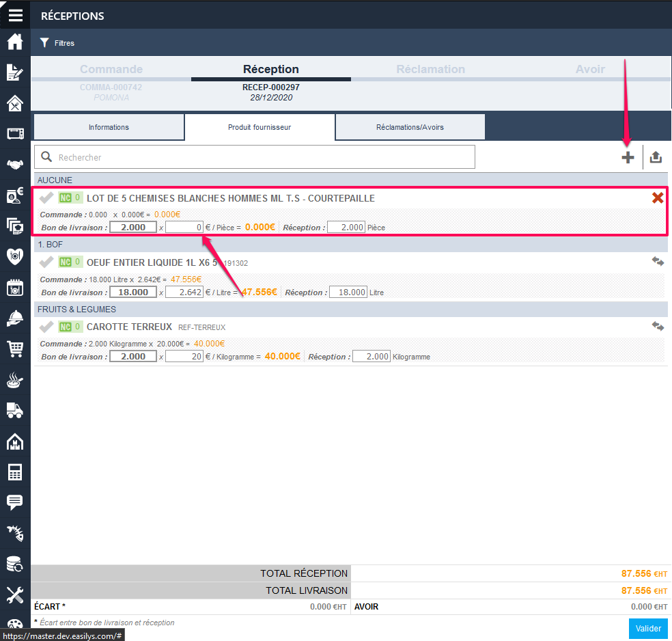Open the shopping cart sidebar icon
This screenshot has width=672, height=641.
point(15,349)
